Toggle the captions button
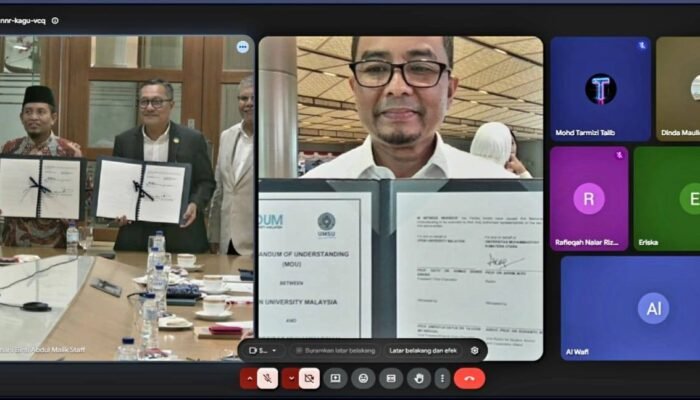The height and width of the screenshot is (400, 700). pos(391,379)
